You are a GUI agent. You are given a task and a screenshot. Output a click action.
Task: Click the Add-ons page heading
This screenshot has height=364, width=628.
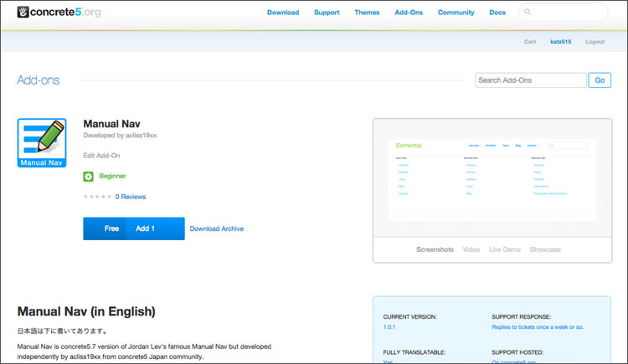click(x=38, y=80)
